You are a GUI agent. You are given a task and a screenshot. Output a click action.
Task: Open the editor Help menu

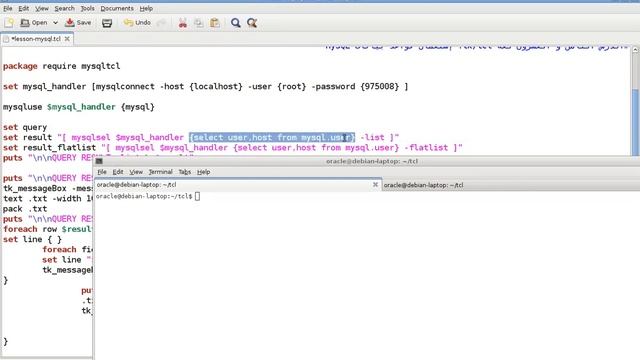pyautogui.click(x=146, y=8)
